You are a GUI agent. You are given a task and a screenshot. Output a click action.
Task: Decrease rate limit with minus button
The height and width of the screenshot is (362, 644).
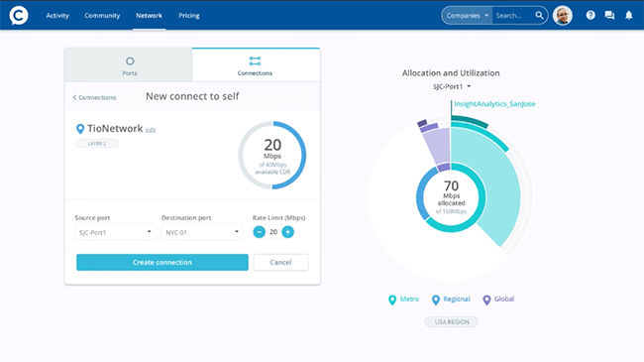260,232
